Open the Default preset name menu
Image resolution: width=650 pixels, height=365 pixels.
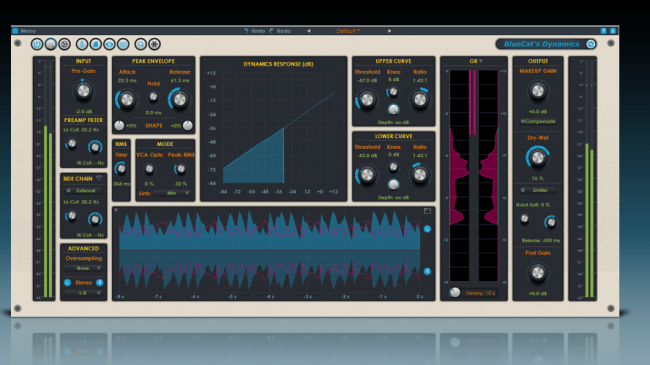tap(348, 31)
